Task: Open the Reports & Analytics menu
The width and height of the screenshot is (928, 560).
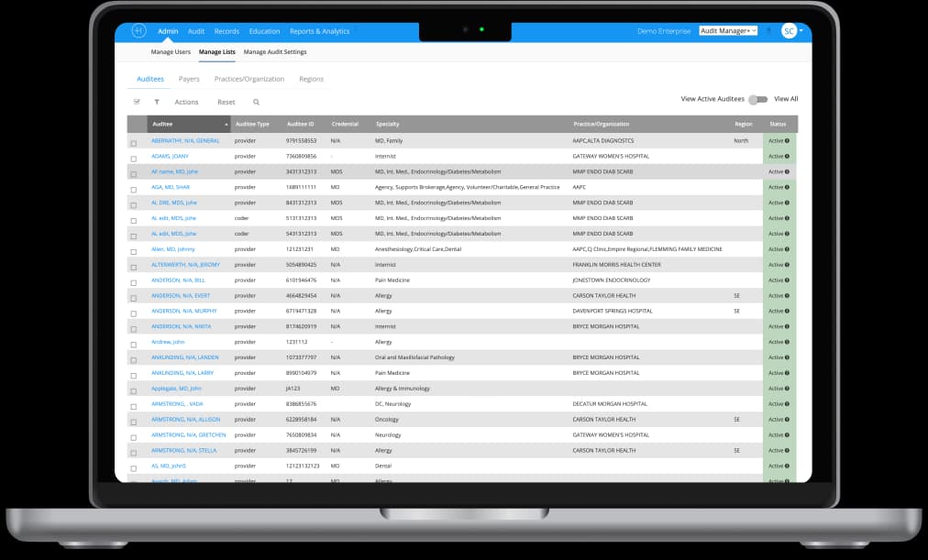Action: coord(319,31)
